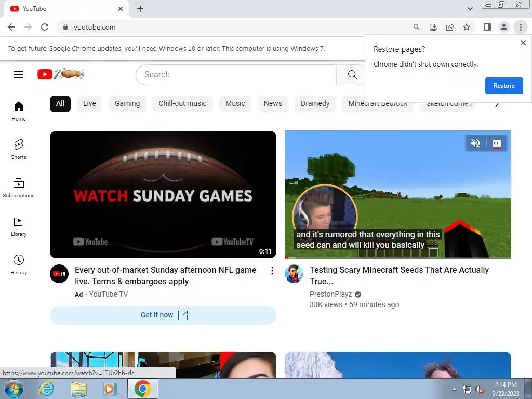Open a new tab with plus button

(140, 9)
